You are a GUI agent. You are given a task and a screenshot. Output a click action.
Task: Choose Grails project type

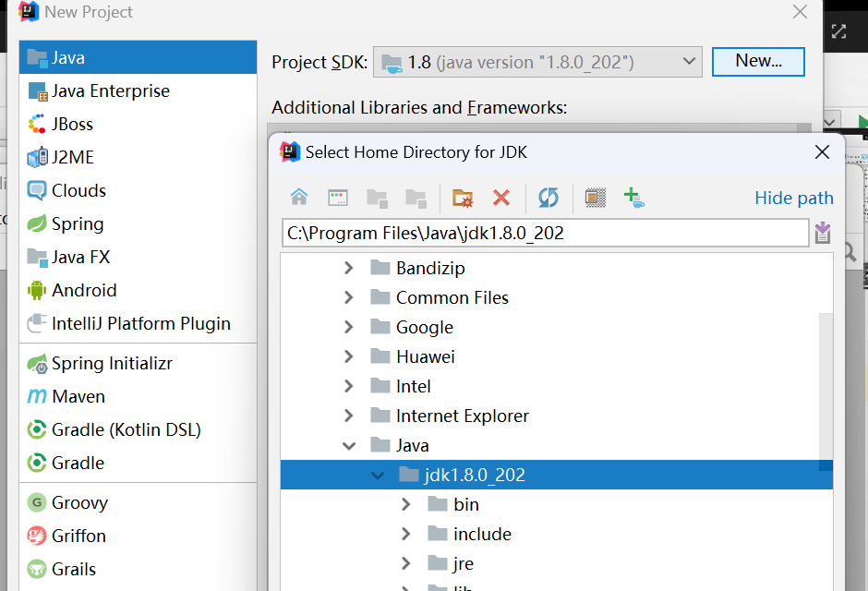(x=138, y=569)
